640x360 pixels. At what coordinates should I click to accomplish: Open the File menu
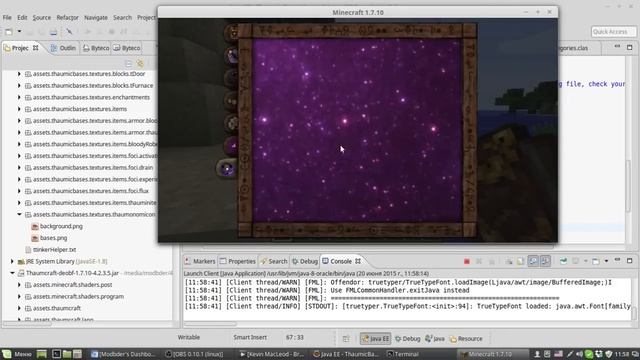click(7, 18)
